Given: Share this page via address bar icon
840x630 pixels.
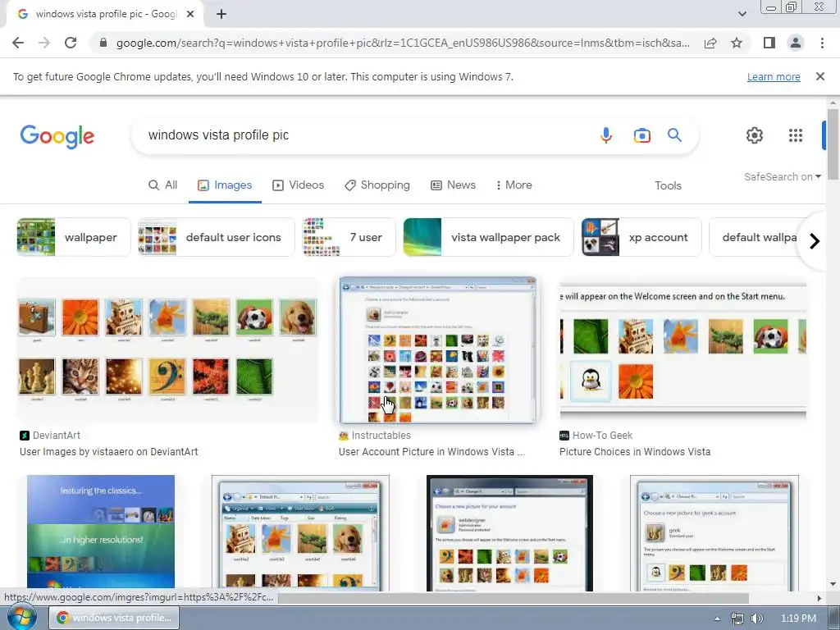Looking at the screenshot, I should point(710,43).
